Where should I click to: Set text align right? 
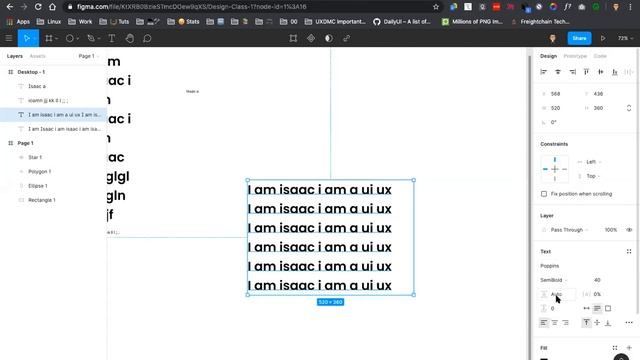click(x=565, y=322)
